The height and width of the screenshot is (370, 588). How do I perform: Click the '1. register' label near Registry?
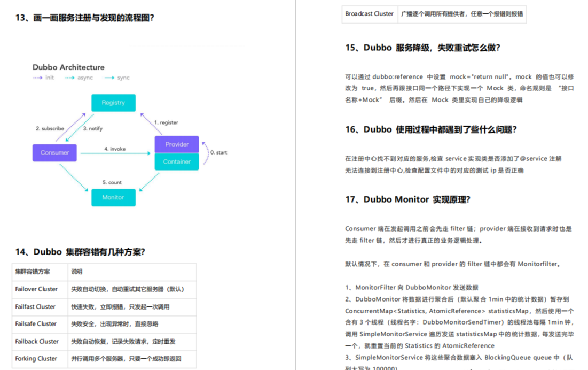(x=166, y=122)
